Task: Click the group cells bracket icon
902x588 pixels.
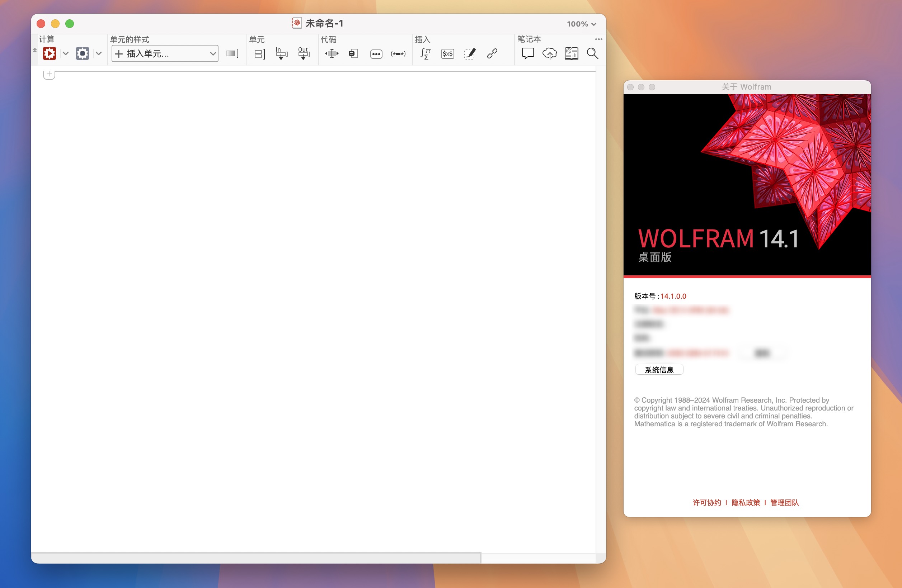Action: point(259,54)
